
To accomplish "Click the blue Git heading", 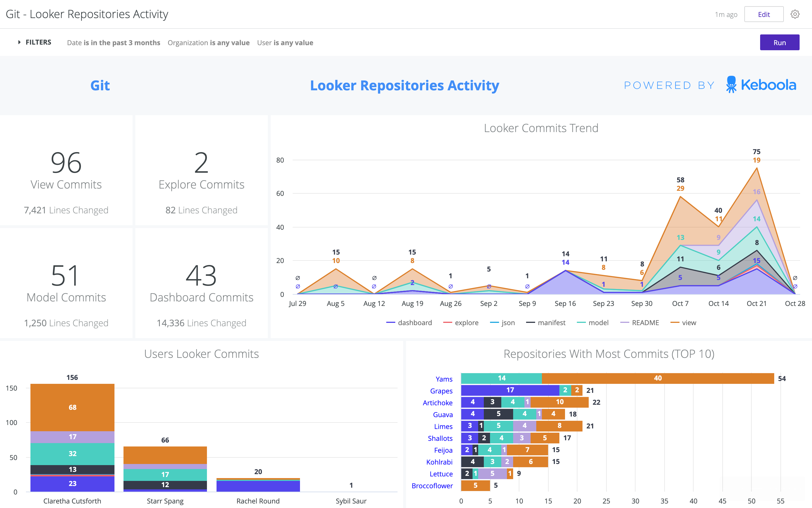I will click(x=100, y=85).
